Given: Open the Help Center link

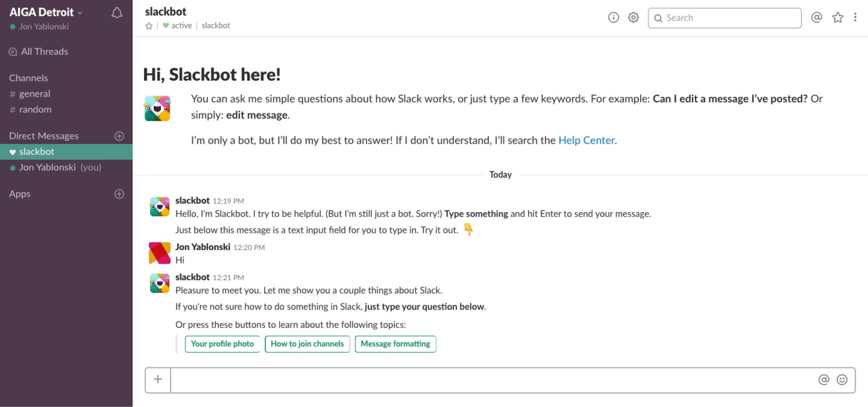Looking at the screenshot, I should point(586,140).
